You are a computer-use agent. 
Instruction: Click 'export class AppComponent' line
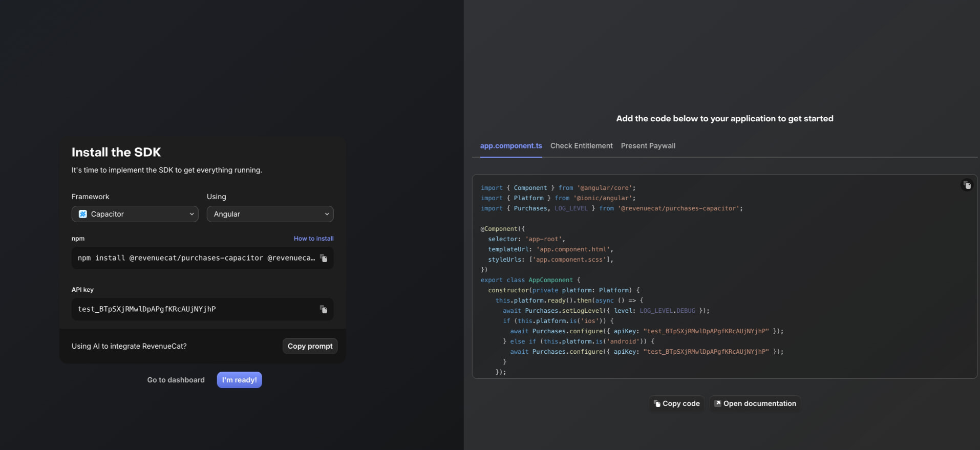point(530,280)
